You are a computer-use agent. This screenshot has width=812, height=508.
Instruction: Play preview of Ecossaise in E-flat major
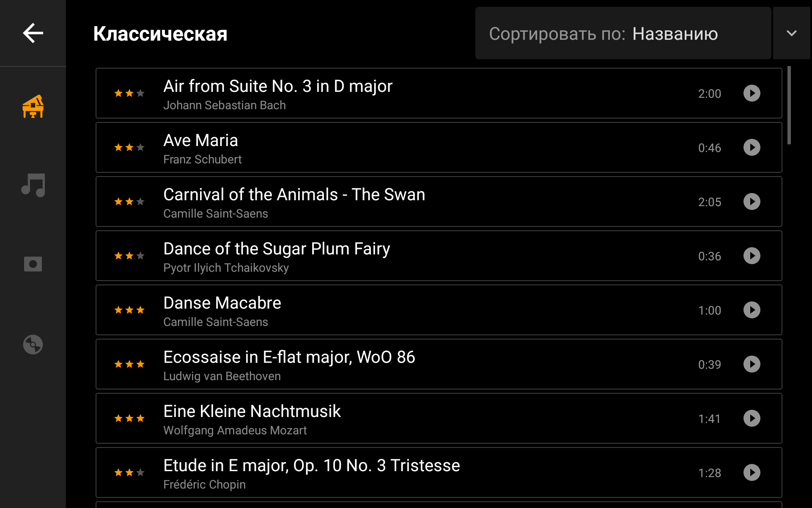752,364
